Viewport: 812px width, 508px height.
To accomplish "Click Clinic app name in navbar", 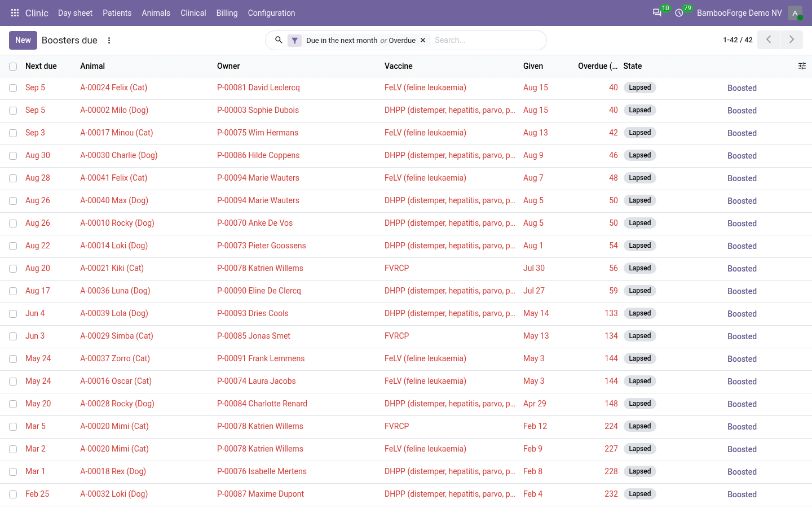I will [x=37, y=13].
